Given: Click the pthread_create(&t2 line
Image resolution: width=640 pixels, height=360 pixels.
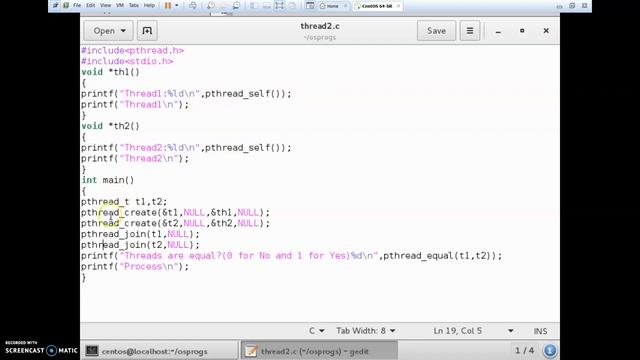Looking at the screenshot, I should click(176, 223).
